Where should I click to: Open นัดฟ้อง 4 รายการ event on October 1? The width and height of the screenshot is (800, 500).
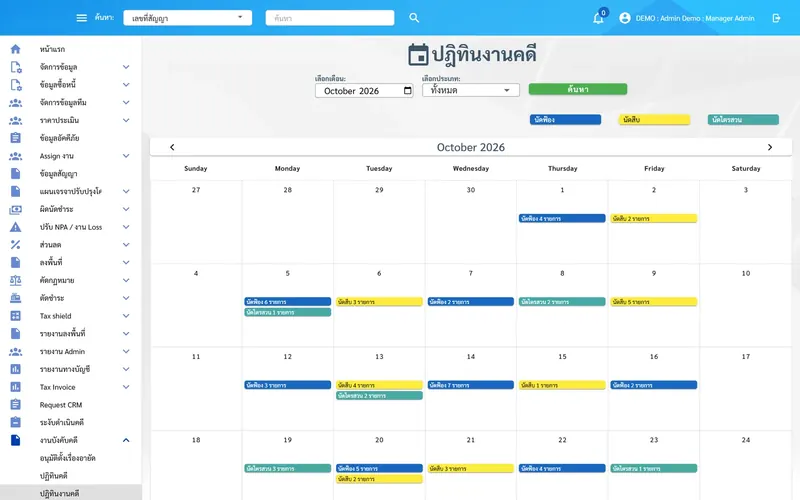point(562,218)
